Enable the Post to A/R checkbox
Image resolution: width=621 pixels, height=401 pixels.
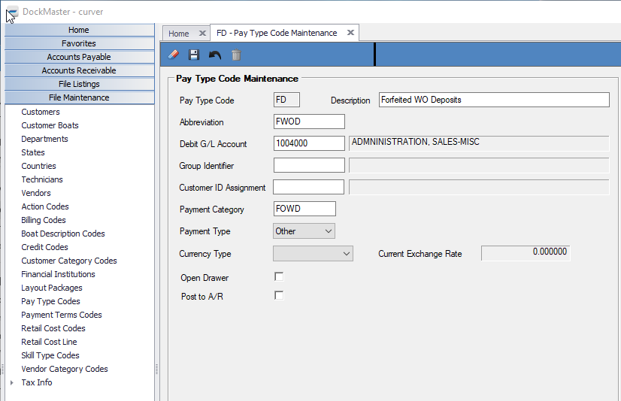click(279, 296)
